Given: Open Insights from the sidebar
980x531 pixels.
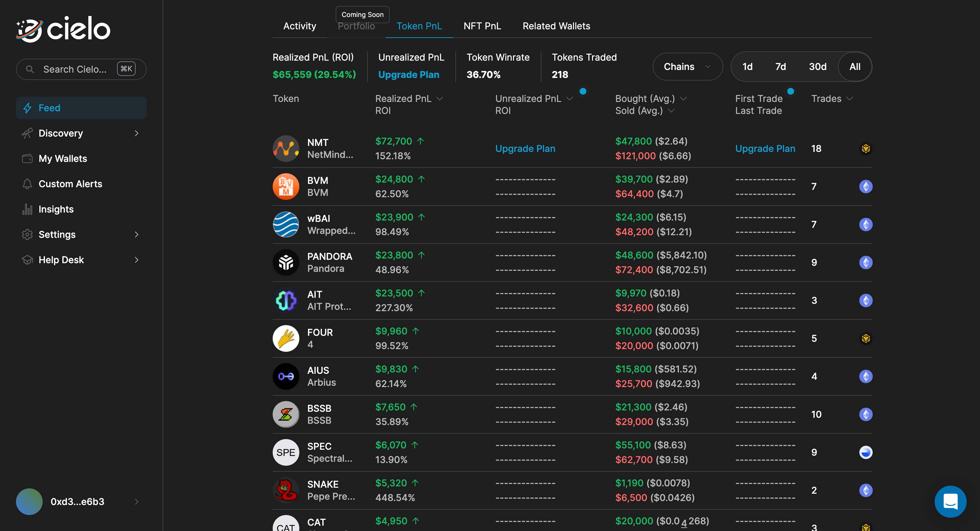Looking at the screenshot, I should [56, 209].
